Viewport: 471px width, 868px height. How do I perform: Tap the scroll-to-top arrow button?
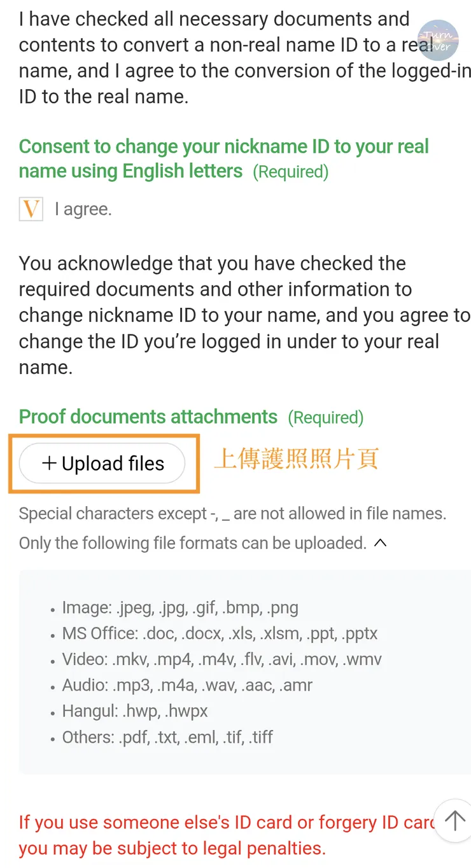(x=454, y=821)
